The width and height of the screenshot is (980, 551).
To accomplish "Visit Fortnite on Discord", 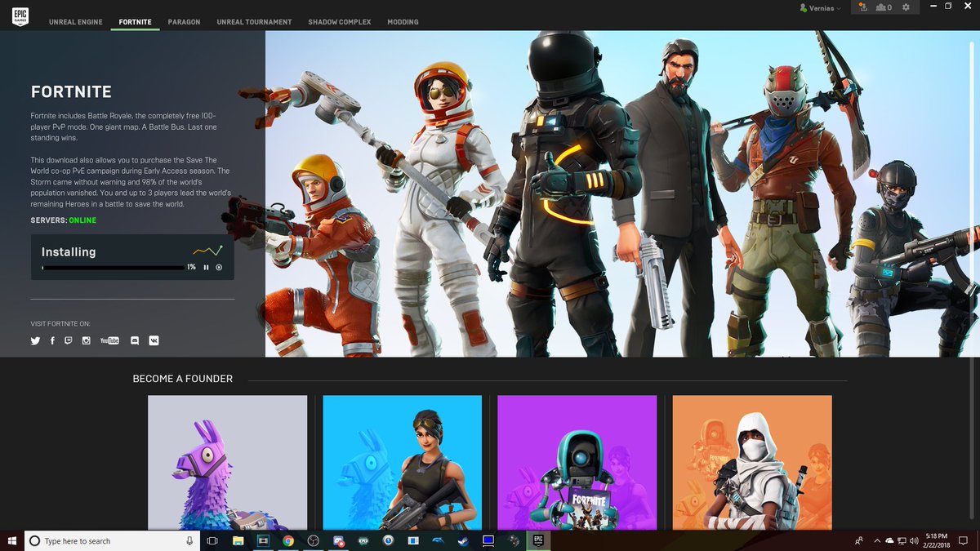I will tap(135, 340).
